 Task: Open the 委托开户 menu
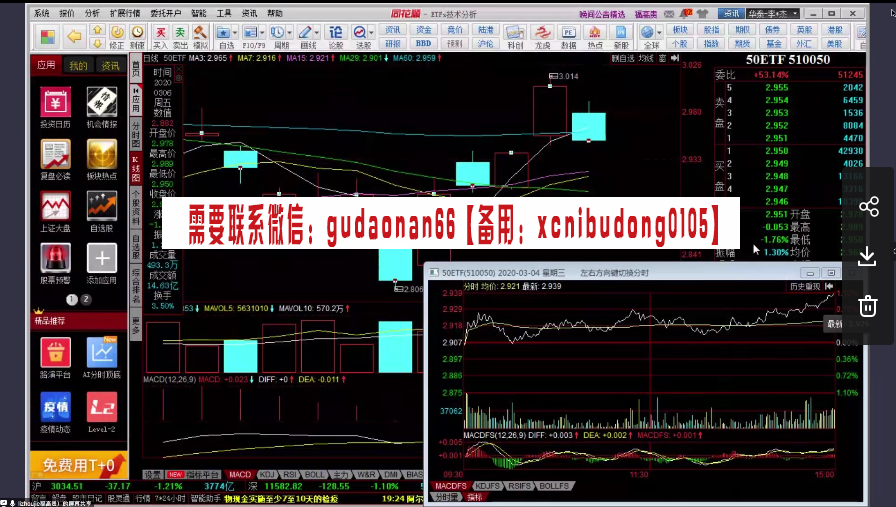coord(166,13)
